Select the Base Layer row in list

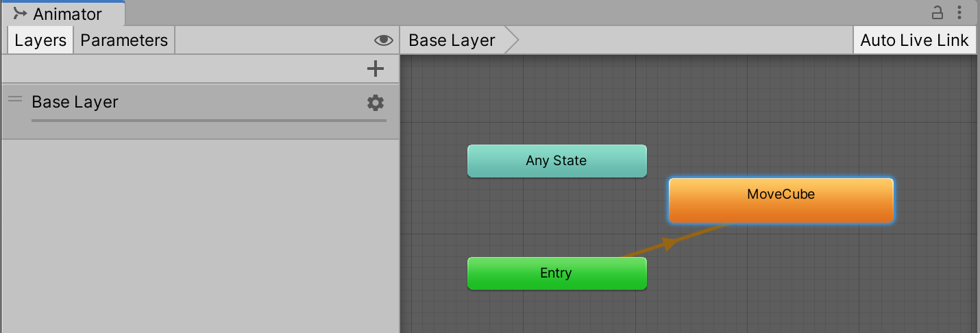tap(200, 112)
